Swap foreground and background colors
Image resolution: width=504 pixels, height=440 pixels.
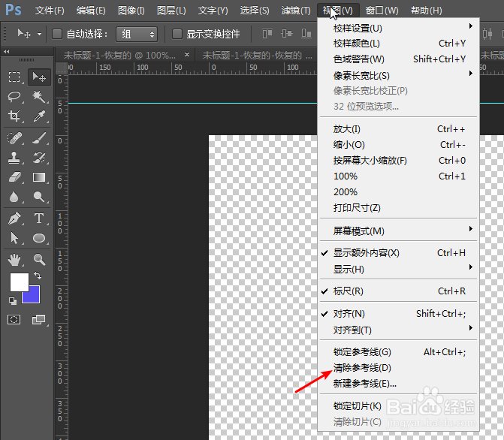click(38, 276)
